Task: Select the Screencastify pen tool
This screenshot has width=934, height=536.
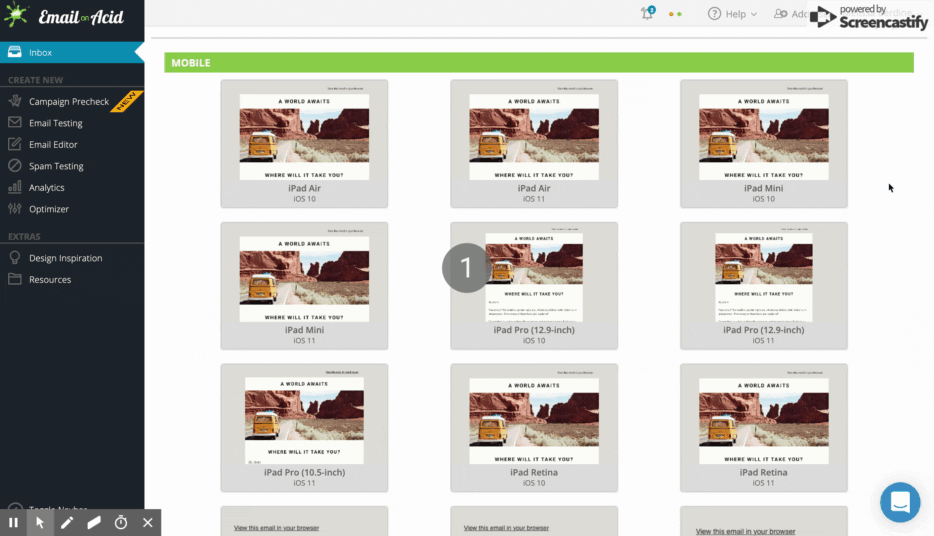Action: click(x=67, y=522)
